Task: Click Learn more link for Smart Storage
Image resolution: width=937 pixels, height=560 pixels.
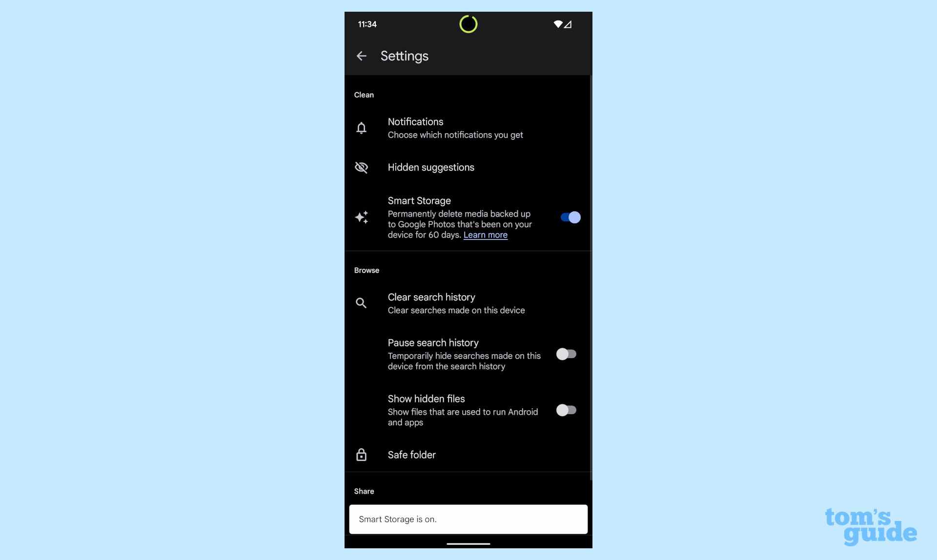Action: point(485,235)
